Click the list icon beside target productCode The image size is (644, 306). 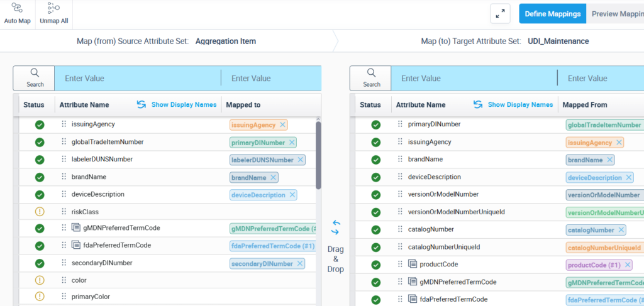[x=413, y=264]
